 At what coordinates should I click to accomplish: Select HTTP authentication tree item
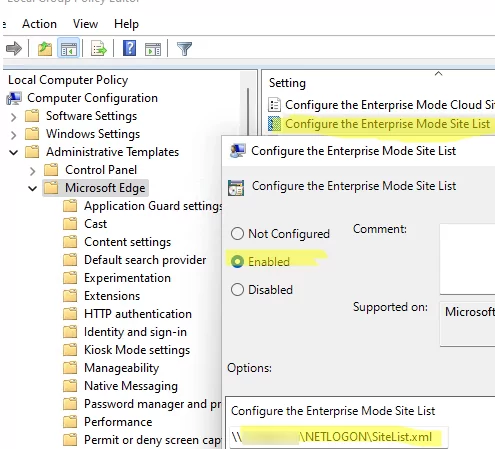tap(138, 314)
